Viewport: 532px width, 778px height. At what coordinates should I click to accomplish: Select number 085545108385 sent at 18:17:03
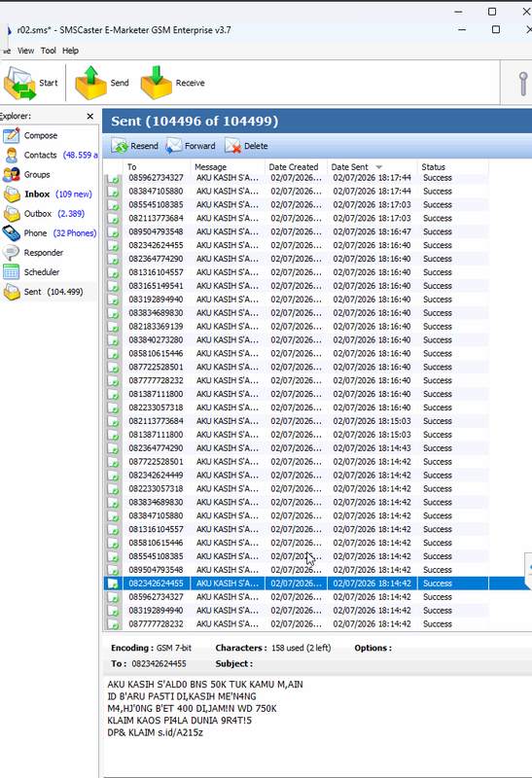[x=156, y=204]
